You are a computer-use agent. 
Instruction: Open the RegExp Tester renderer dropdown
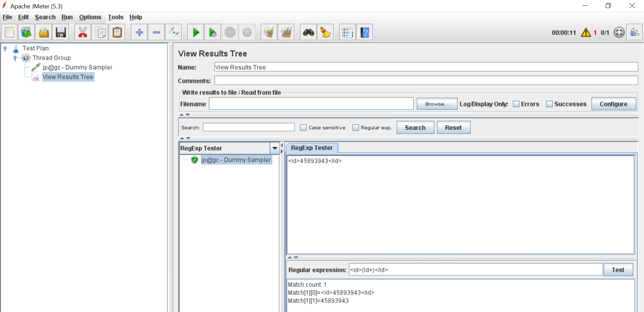(x=275, y=148)
